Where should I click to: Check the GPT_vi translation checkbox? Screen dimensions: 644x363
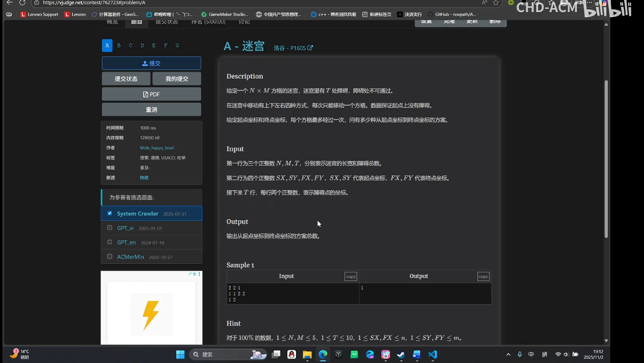(110, 228)
